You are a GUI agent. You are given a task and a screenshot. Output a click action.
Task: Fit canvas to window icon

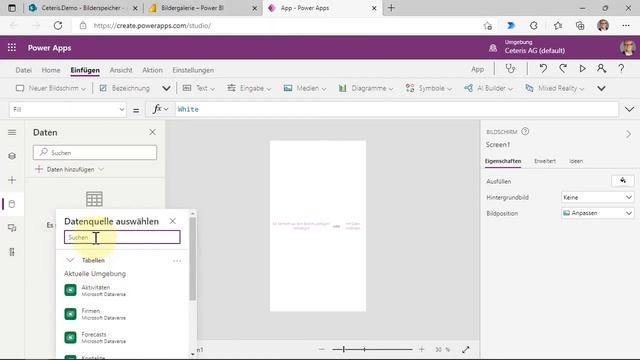[466, 349]
